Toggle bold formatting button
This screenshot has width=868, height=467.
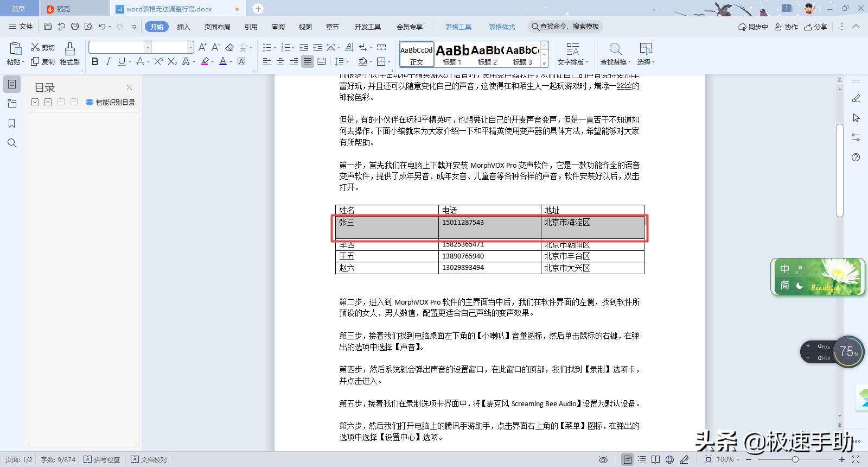pyautogui.click(x=95, y=62)
